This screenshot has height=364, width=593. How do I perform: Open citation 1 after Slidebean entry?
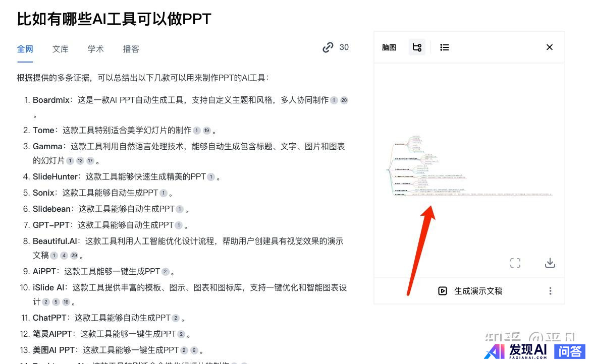[x=180, y=209]
